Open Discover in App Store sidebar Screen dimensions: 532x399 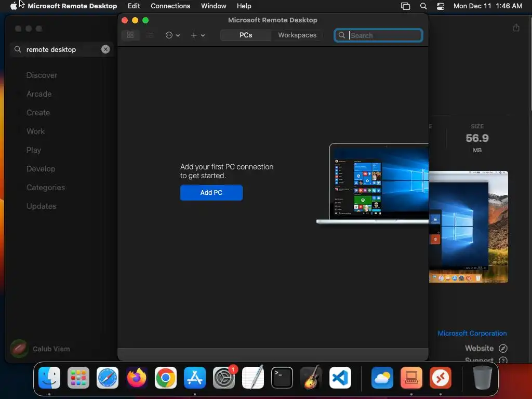(x=42, y=75)
